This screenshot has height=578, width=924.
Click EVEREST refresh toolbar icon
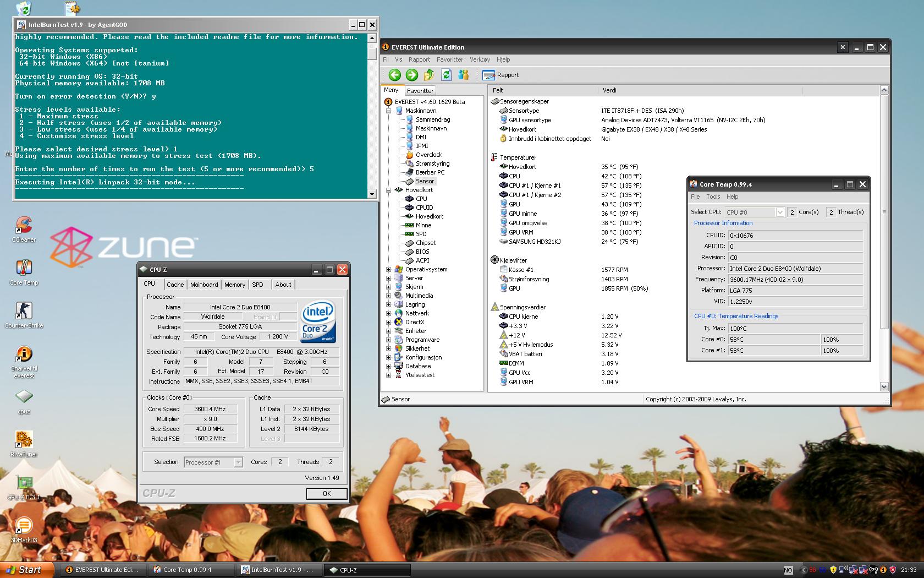pyautogui.click(x=446, y=75)
